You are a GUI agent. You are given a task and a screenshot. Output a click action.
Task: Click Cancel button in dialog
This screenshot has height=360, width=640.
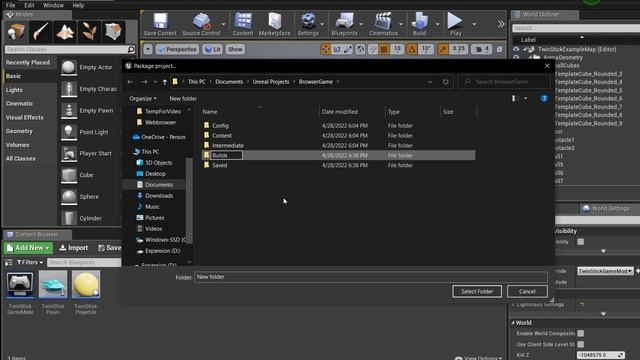pyautogui.click(x=527, y=291)
